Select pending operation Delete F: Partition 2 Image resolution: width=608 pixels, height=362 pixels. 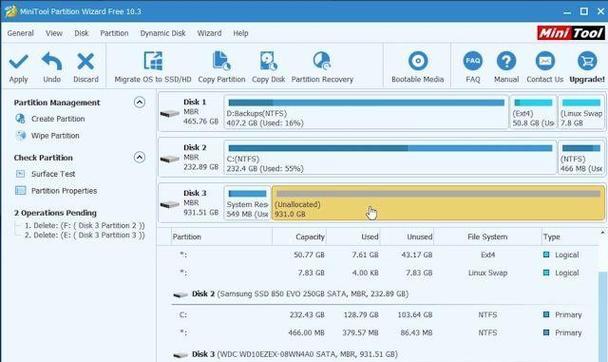pos(85,226)
